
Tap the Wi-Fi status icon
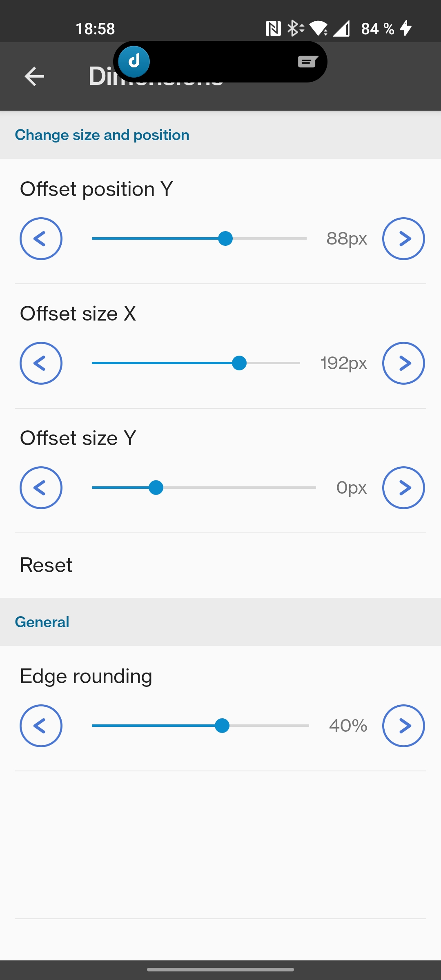coord(318,29)
